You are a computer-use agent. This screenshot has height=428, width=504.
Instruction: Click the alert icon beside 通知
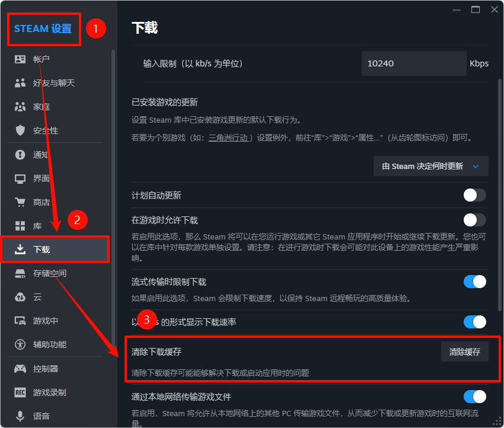[x=20, y=155]
